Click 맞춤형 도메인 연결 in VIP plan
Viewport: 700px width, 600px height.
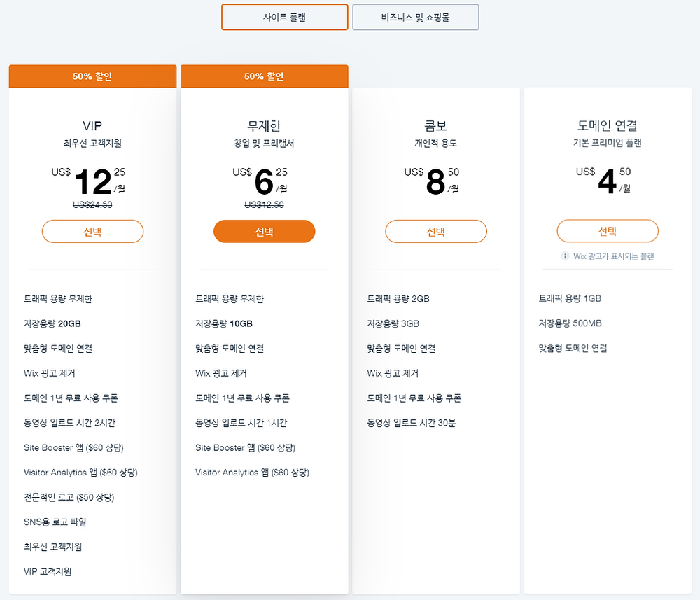coord(58,348)
